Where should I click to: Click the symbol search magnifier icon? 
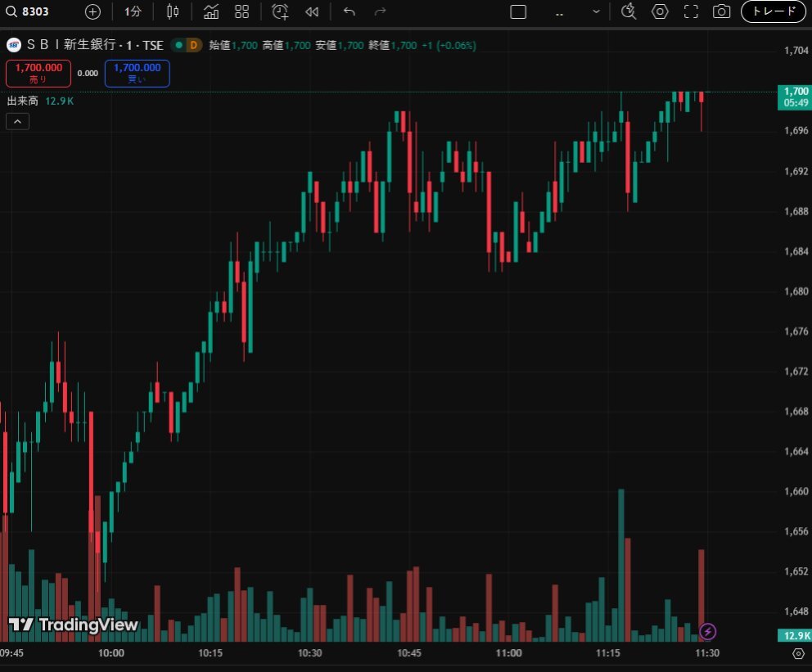11,11
